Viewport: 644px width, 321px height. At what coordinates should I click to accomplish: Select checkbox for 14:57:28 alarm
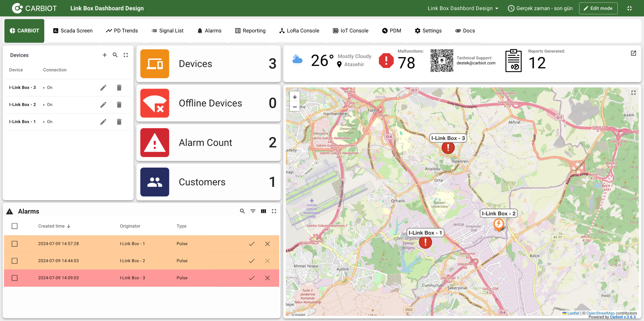pyautogui.click(x=15, y=244)
